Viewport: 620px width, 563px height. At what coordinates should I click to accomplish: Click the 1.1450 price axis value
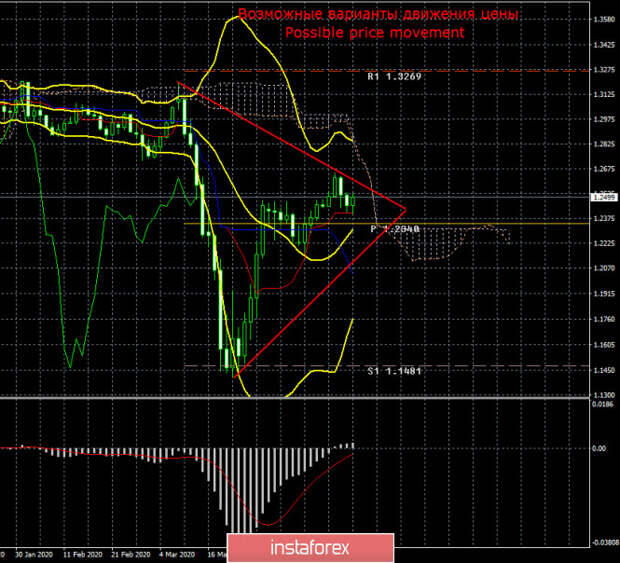point(604,370)
